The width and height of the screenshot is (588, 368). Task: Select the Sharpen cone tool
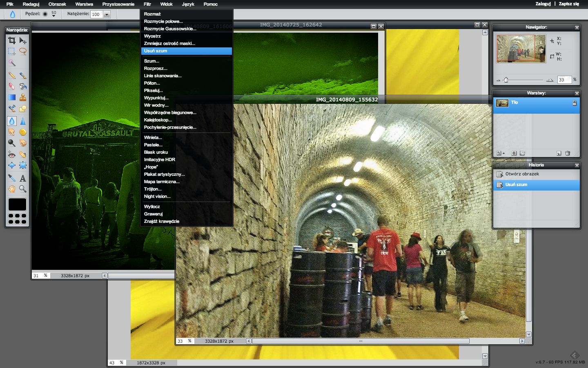[23, 121]
